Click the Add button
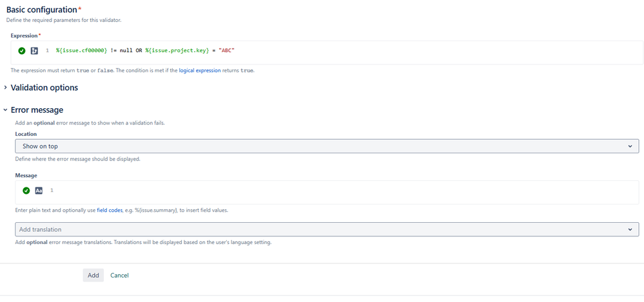The width and height of the screenshot is (644, 302). (x=93, y=276)
